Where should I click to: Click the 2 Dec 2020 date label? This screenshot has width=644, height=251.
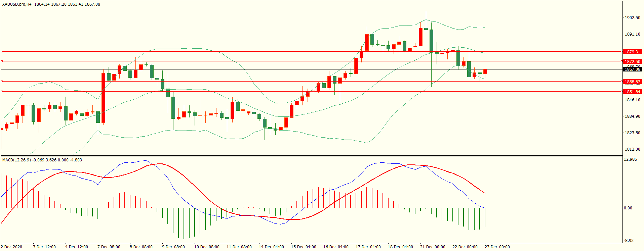point(11,247)
